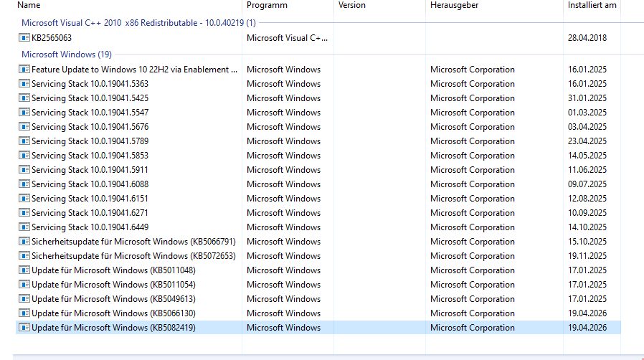The width and height of the screenshot is (644, 360).
Task: Select the icon of Servicing Stack 10.0.19041.5425
Action: 24,98
